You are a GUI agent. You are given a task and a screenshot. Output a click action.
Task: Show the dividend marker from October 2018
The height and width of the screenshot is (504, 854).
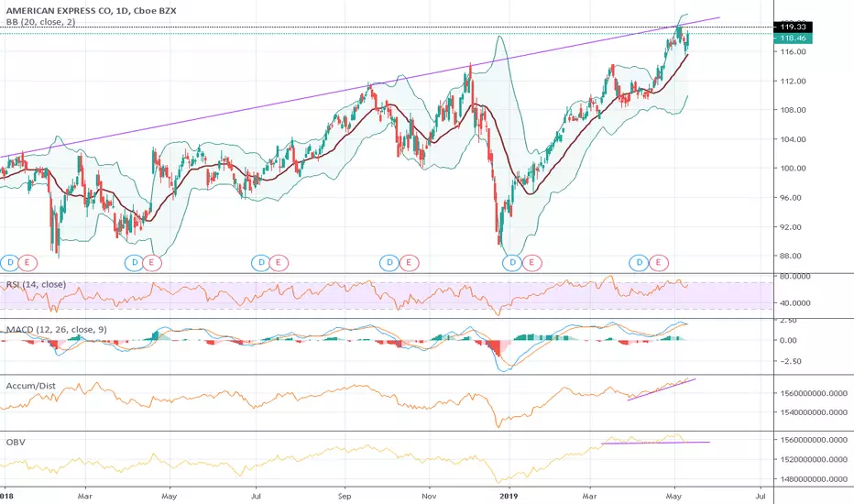point(389,263)
